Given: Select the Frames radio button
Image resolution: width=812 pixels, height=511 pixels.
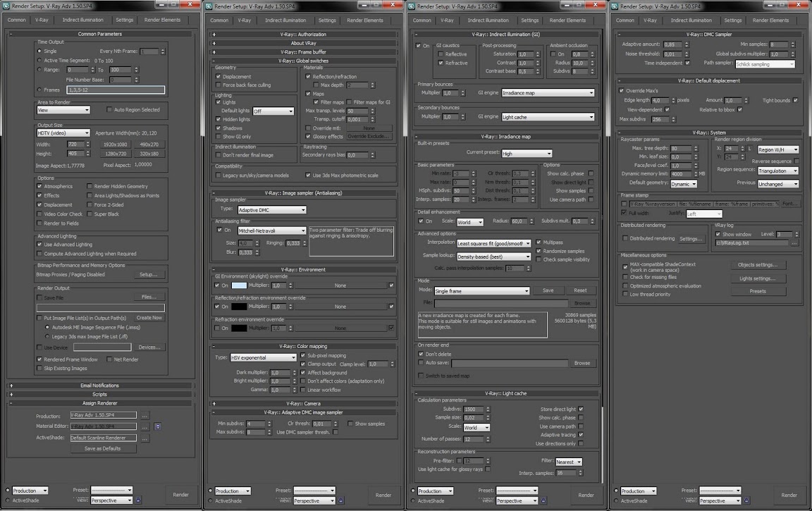Looking at the screenshot, I should click(39, 90).
